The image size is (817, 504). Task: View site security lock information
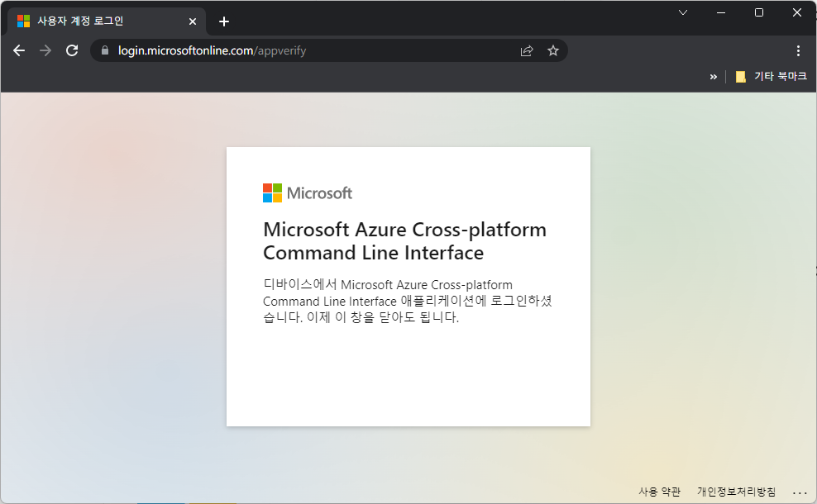(x=105, y=50)
